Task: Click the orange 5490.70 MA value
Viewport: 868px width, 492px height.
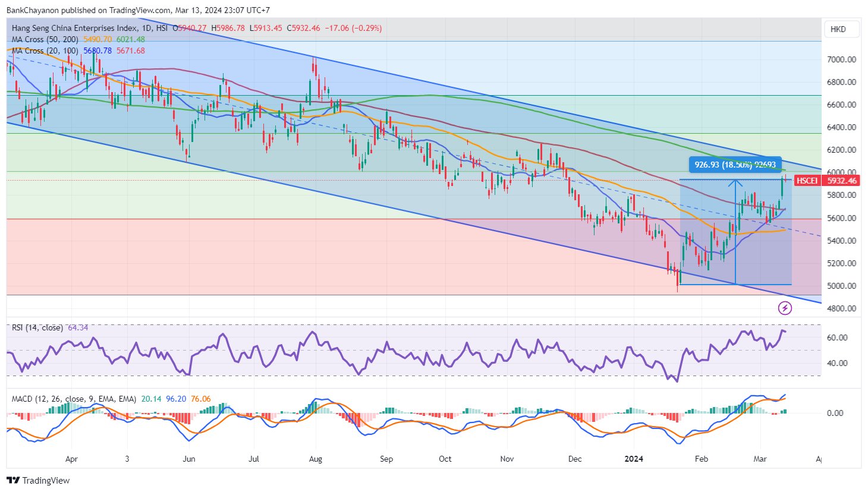Action: click(98, 39)
